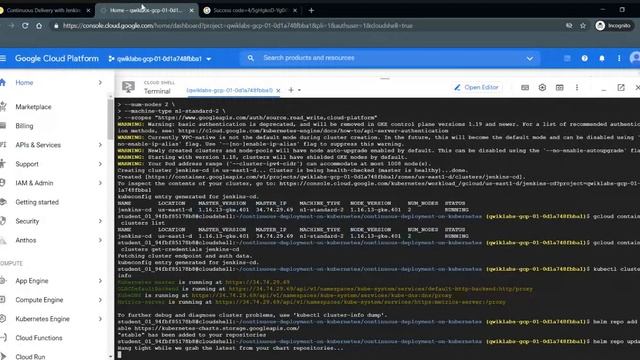Expand the IAM & Admin submenu arrow
Viewport: 640px width, 360px height.
coord(100,183)
